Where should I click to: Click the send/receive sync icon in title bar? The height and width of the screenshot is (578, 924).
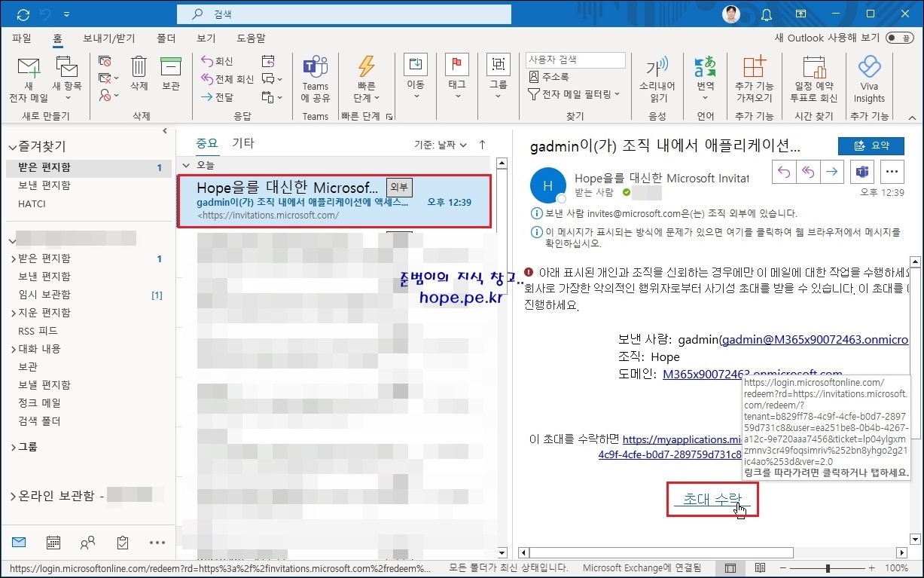(23, 14)
